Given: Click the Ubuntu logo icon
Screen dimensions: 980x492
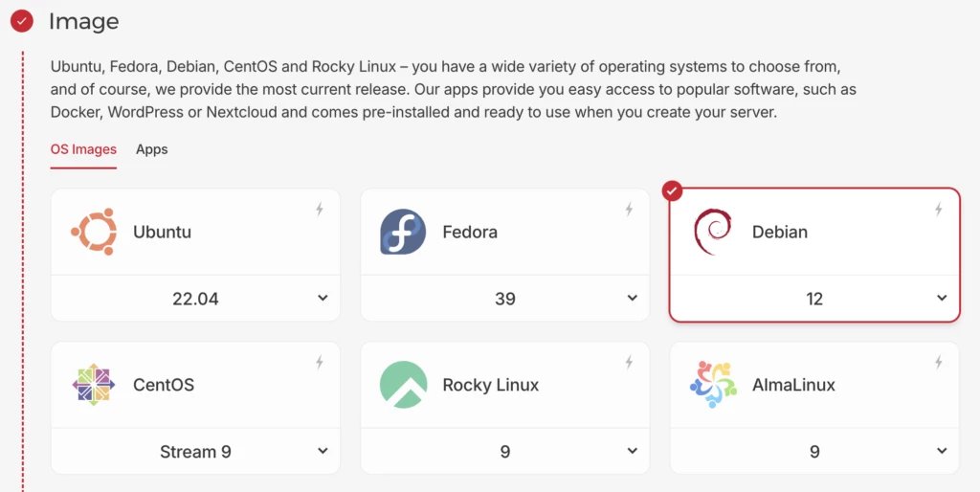Looking at the screenshot, I should click(x=94, y=232).
